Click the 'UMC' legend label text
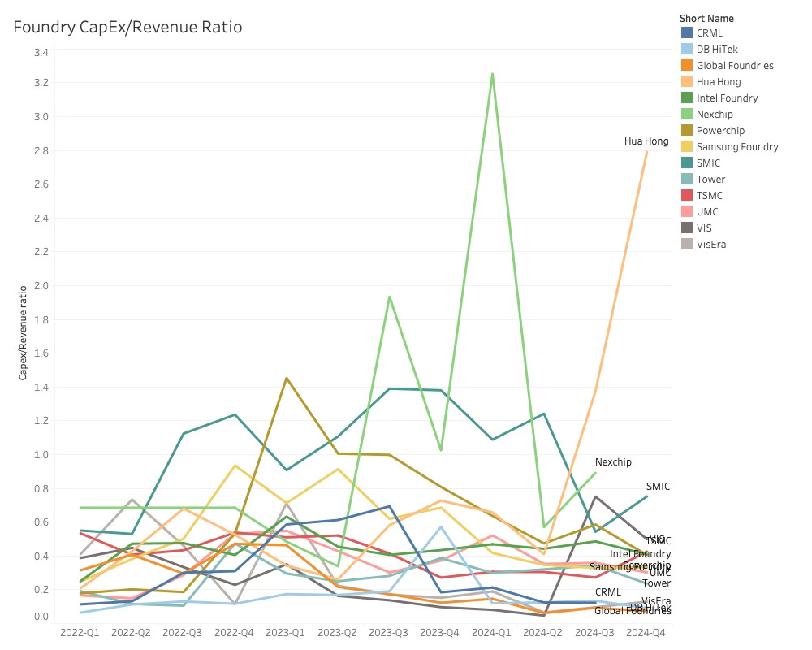Viewport: 812px width, 650px height. (707, 211)
